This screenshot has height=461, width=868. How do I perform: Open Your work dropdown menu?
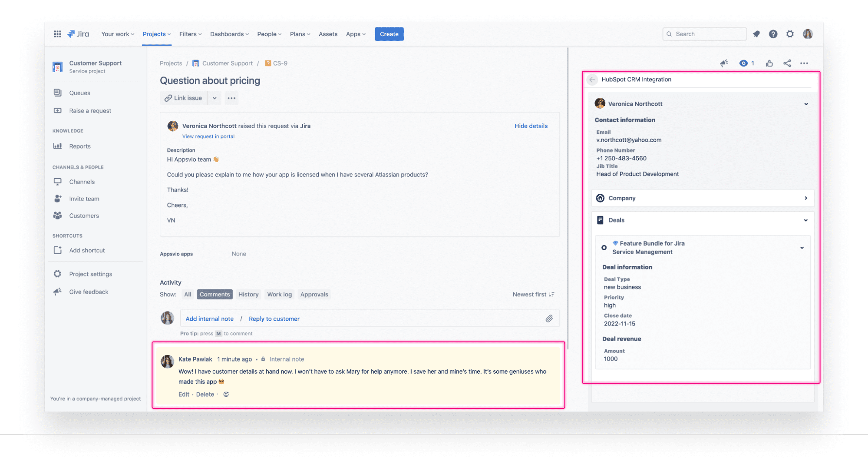click(118, 34)
